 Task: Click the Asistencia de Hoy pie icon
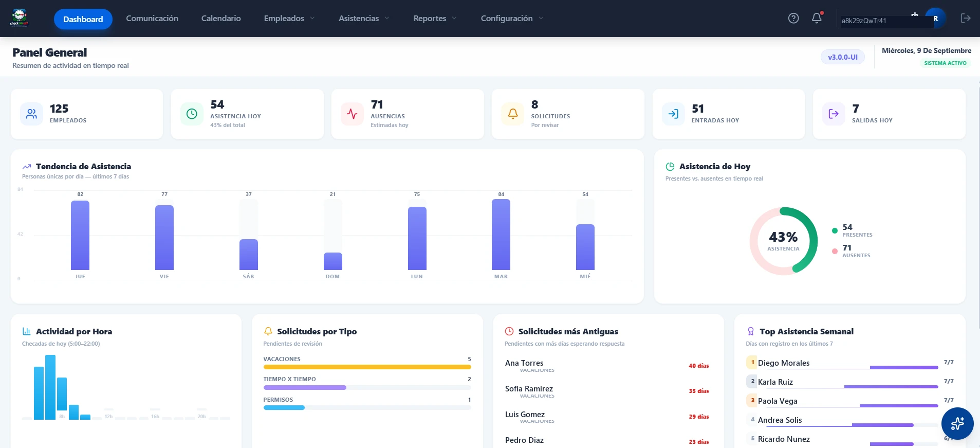pyautogui.click(x=670, y=167)
